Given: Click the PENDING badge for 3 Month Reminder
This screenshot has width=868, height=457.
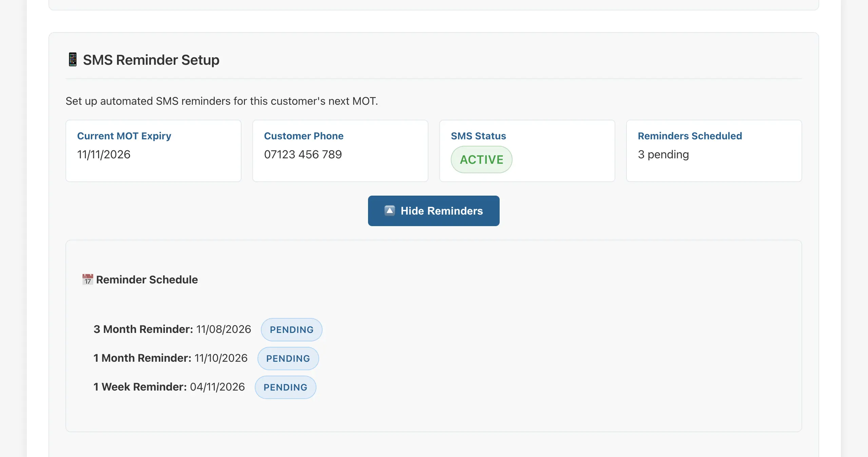Looking at the screenshot, I should [x=291, y=330].
